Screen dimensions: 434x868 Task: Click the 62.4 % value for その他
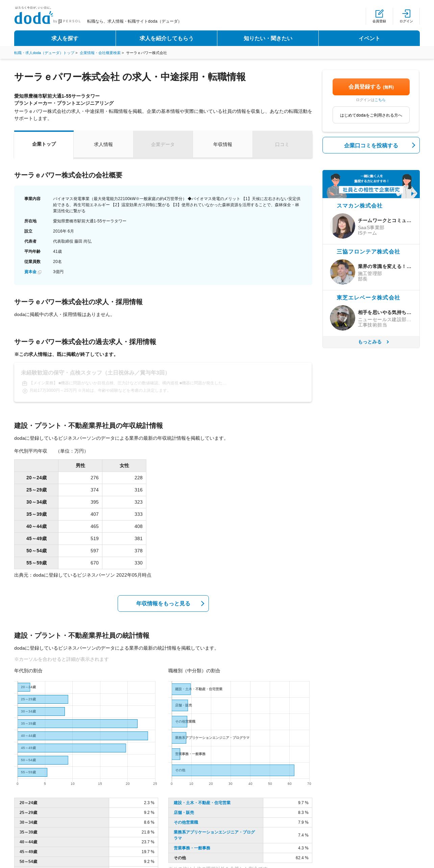click(302, 858)
